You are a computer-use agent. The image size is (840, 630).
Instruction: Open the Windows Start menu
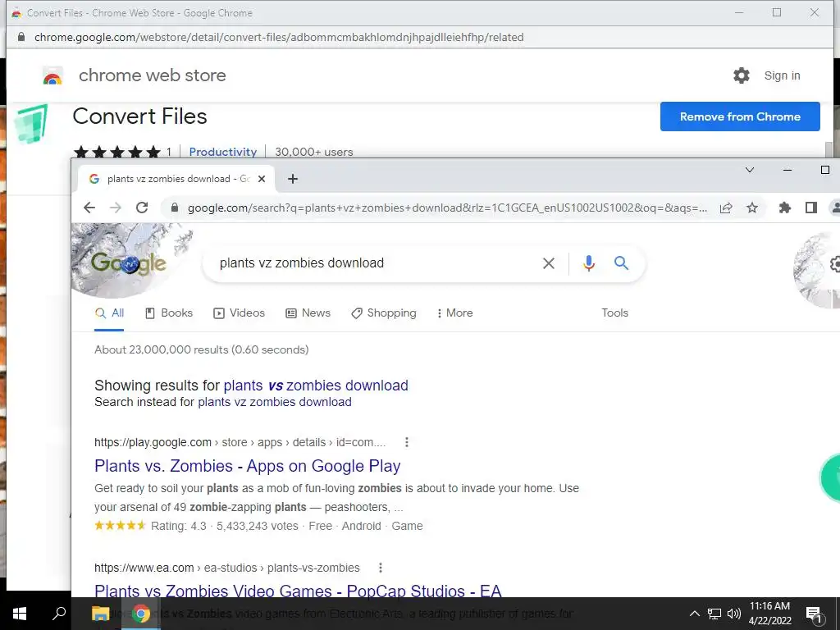click(x=20, y=614)
